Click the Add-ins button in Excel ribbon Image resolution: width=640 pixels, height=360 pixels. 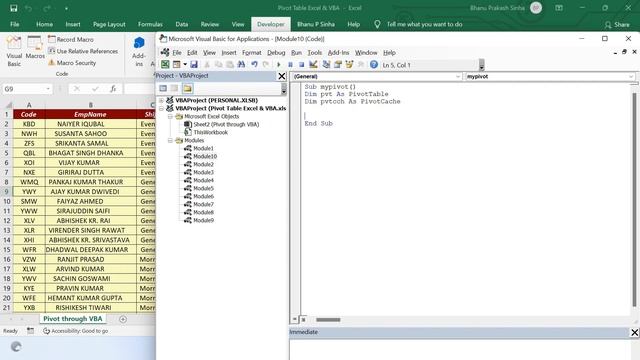tap(139, 52)
